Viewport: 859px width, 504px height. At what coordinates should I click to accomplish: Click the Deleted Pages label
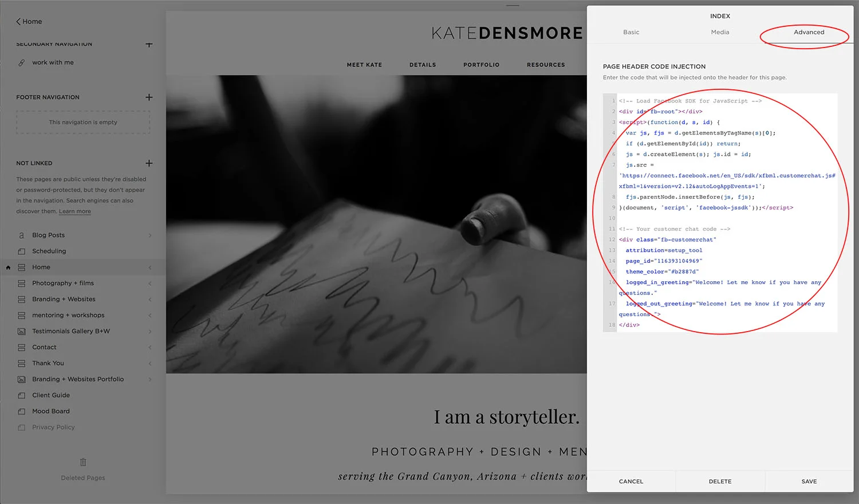(x=83, y=478)
